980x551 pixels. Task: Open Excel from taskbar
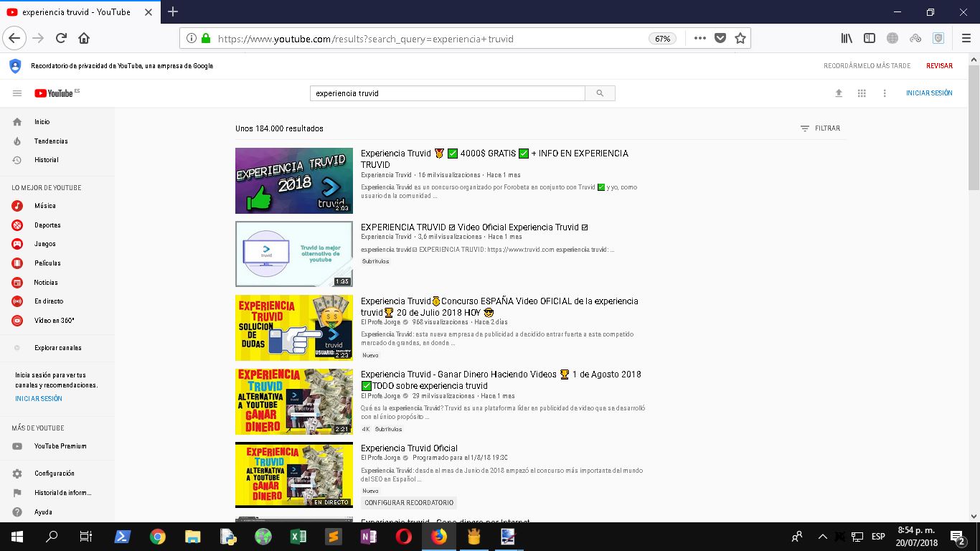298,537
